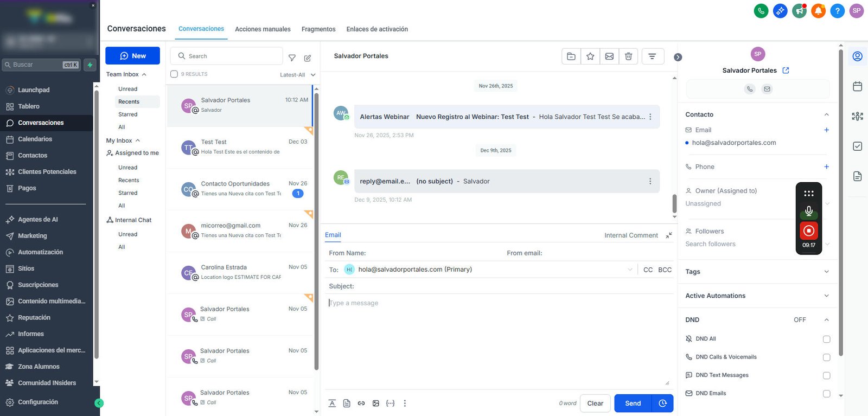Switch to the Fragmentos tab

click(318, 29)
